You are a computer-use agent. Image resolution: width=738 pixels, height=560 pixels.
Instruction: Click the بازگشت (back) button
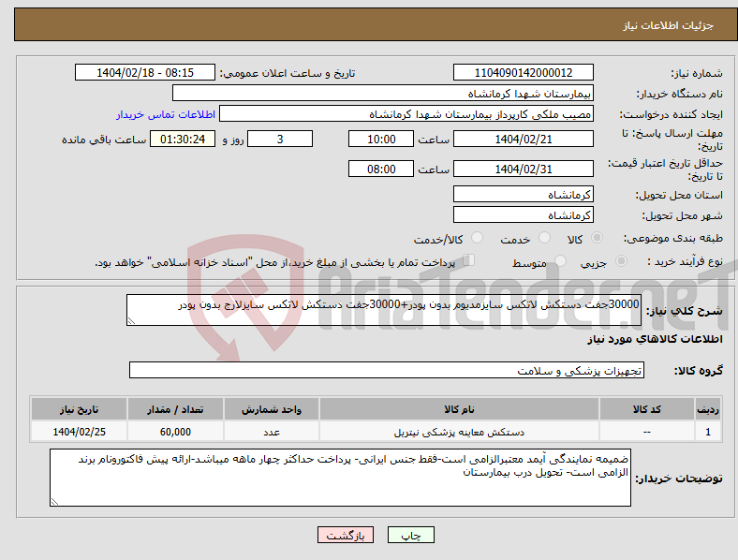[x=346, y=535]
